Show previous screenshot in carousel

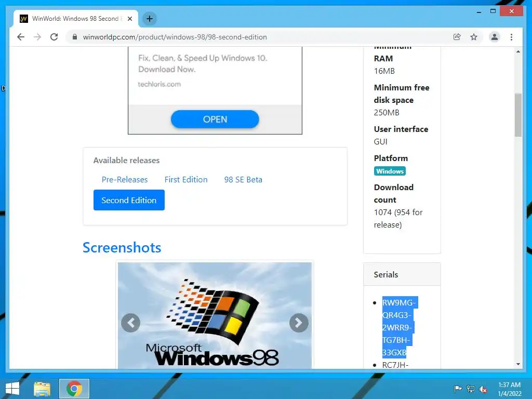click(130, 323)
